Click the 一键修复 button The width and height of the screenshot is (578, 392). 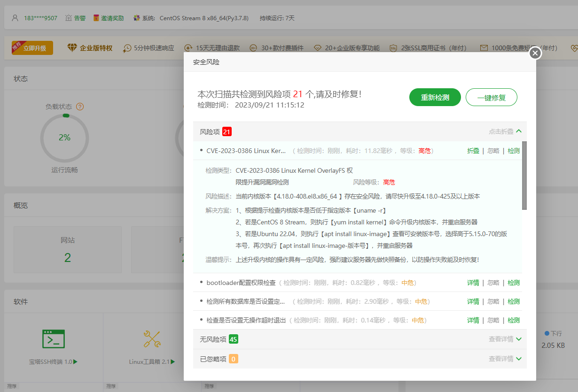coord(492,97)
